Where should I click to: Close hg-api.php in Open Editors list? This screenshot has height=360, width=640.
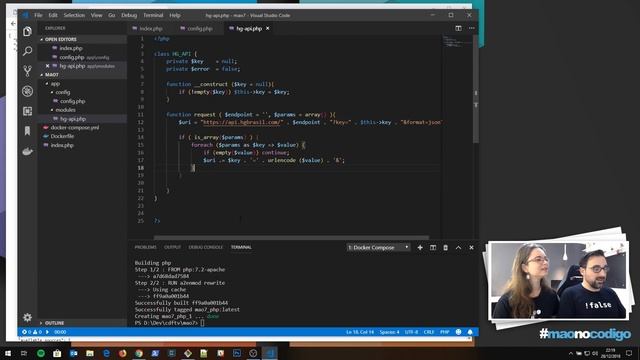(47, 66)
